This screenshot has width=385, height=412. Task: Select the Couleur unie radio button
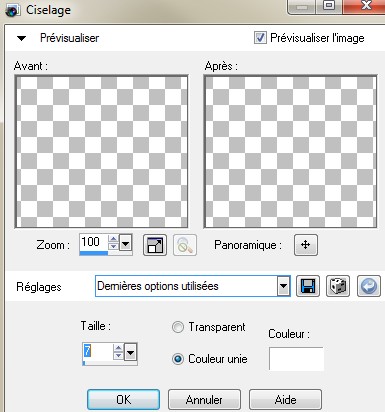tap(178, 359)
